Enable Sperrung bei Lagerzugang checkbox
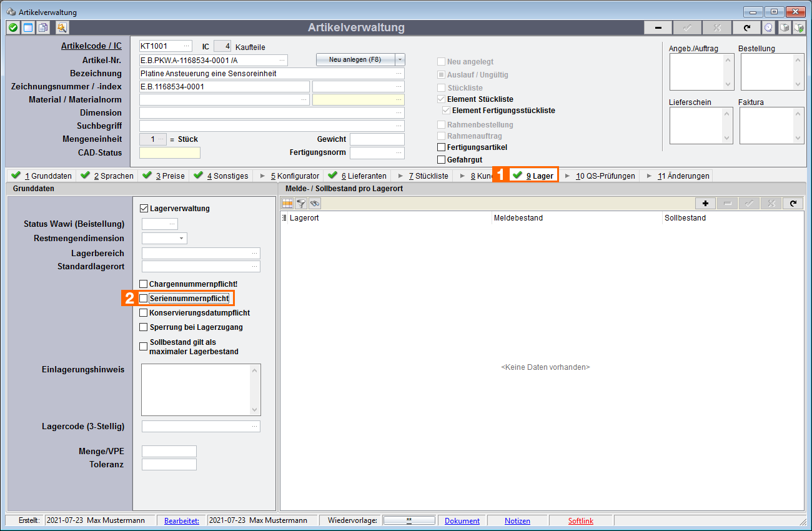 coord(144,327)
